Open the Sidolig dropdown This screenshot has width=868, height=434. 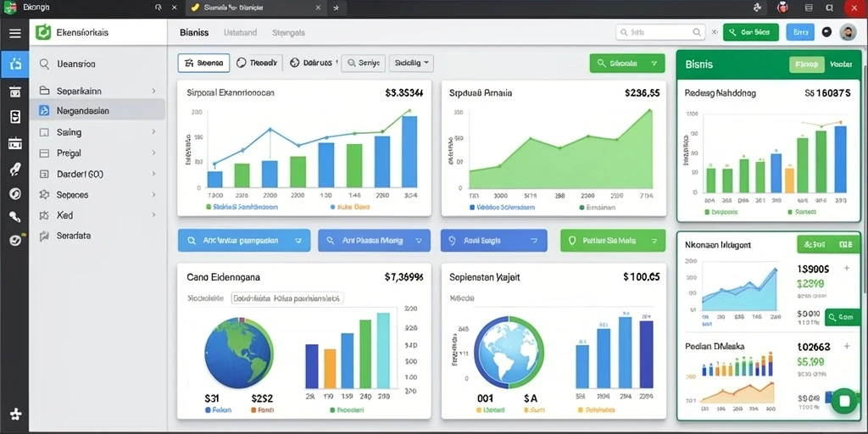(x=411, y=63)
